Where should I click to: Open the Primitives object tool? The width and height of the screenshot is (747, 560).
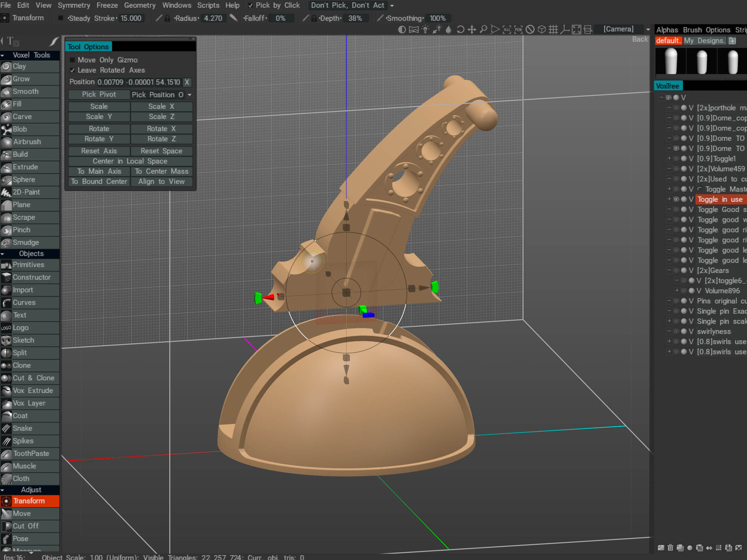[x=30, y=265]
